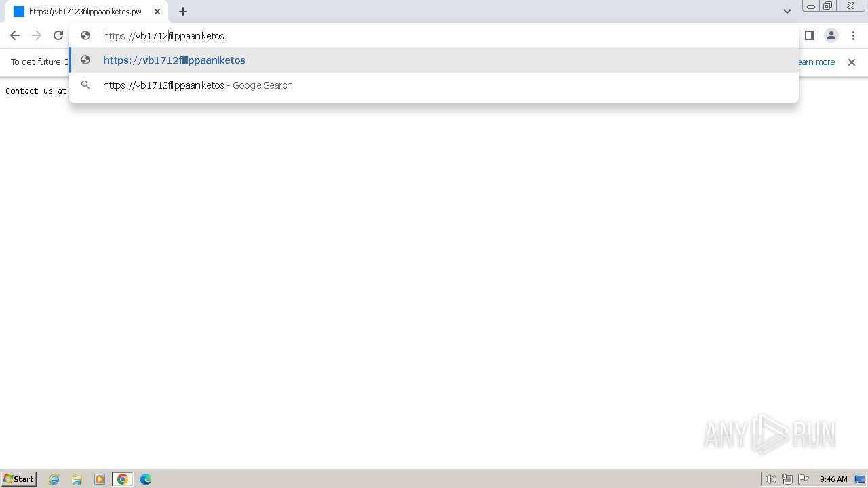Image resolution: width=868 pixels, height=488 pixels.
Task: Reload the current page
Action: [x=58, y=35]
